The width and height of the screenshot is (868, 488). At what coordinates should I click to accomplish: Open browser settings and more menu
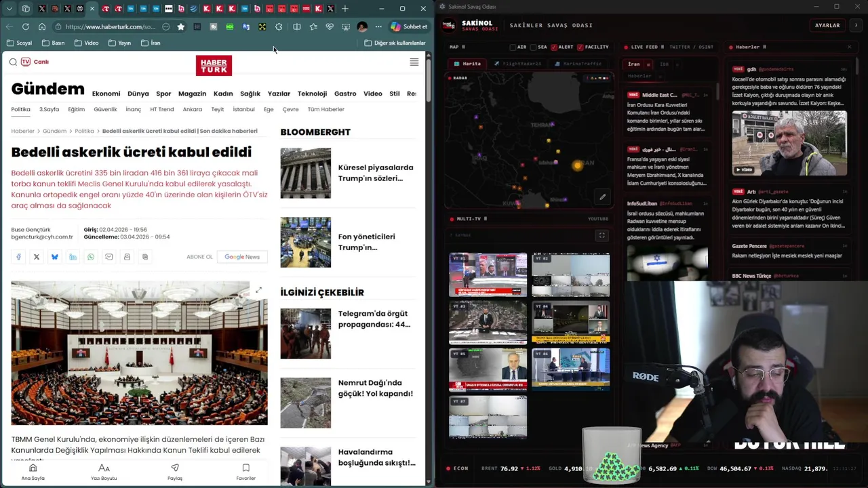(x=378, y=26)
